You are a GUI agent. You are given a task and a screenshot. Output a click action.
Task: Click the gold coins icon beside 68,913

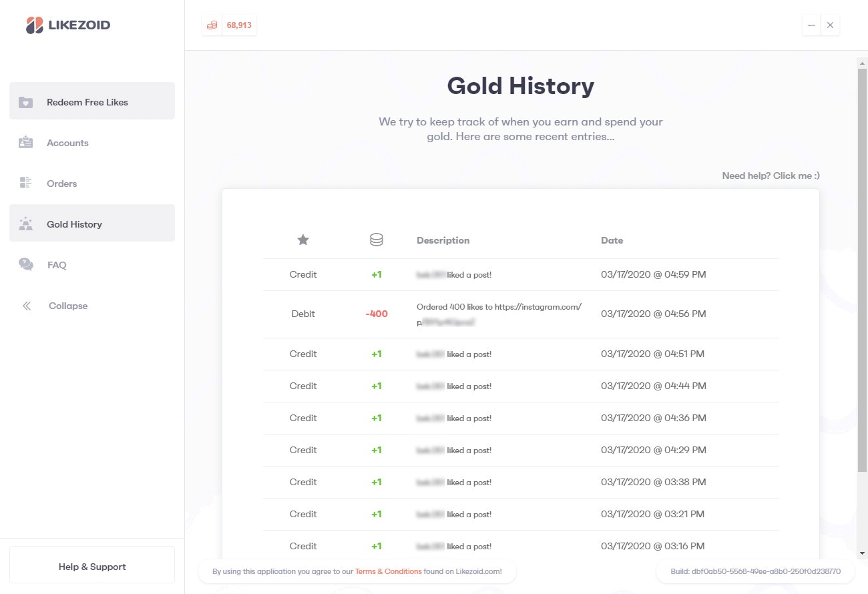pyautogui.click(x=212, y=25)
